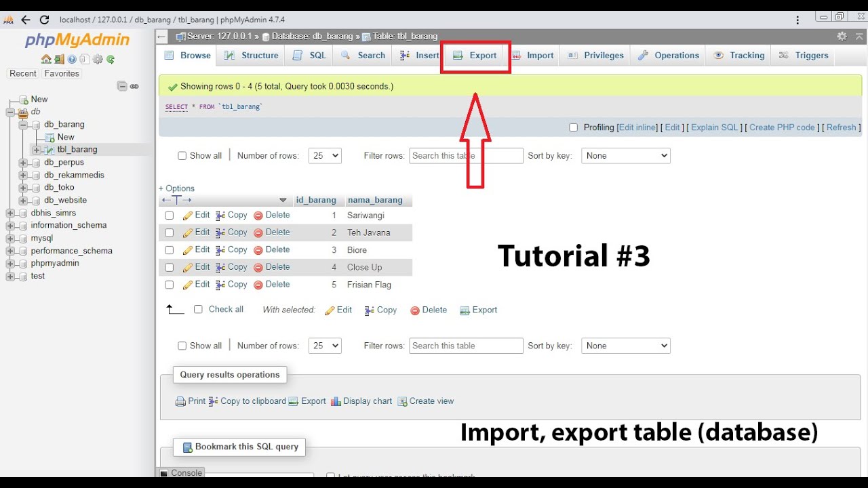Open browser three-dot menu
The image size is (868, 488).
pos(798,20)
